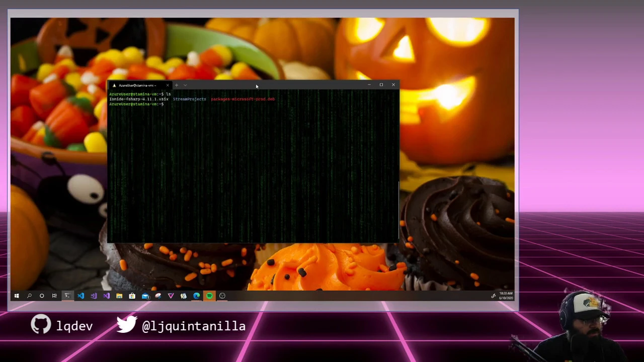The image size is (644, 362).
Task: Launch the pink triangle taskbar app
Action: 171,296
